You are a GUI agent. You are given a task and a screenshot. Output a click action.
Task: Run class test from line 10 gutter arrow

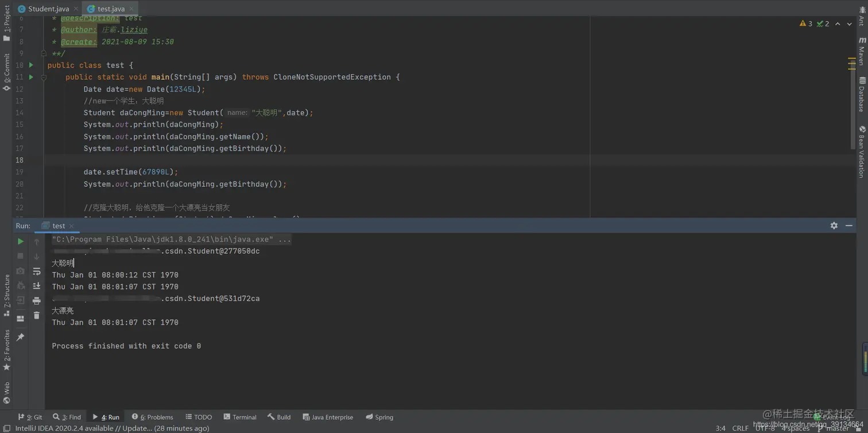(32, 65)
